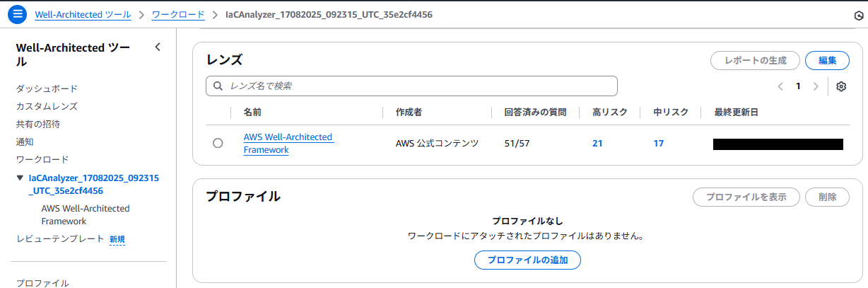
Task: Click プロファイルの追加 button
Action: (527, 260)
